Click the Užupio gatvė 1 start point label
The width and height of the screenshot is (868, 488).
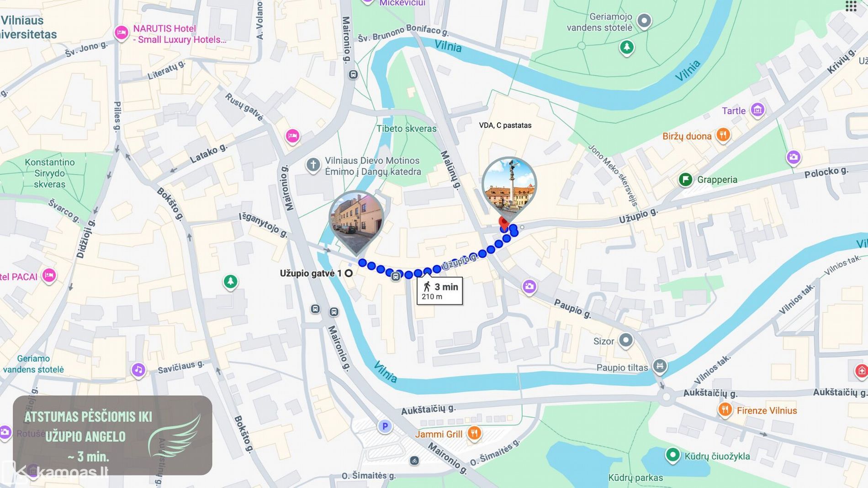coord(311,273)
